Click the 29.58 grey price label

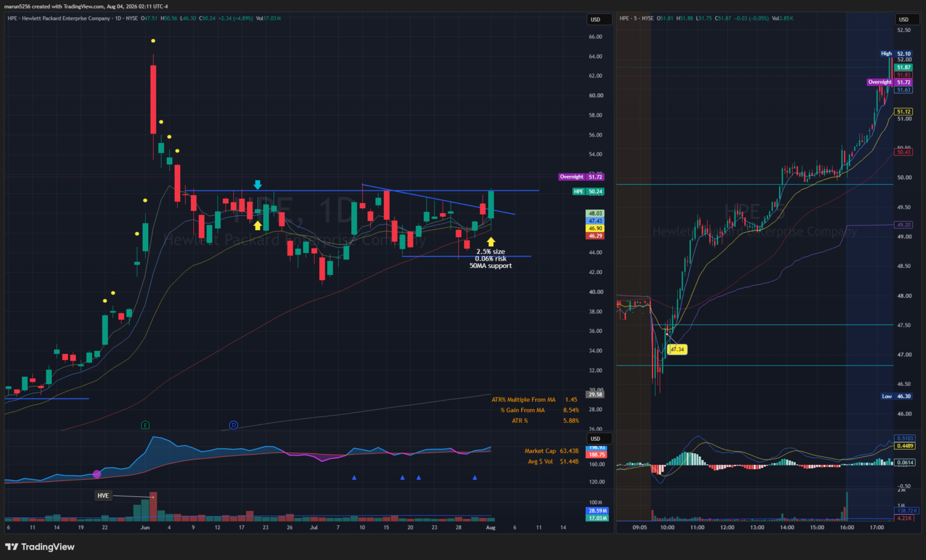[595, 395]
